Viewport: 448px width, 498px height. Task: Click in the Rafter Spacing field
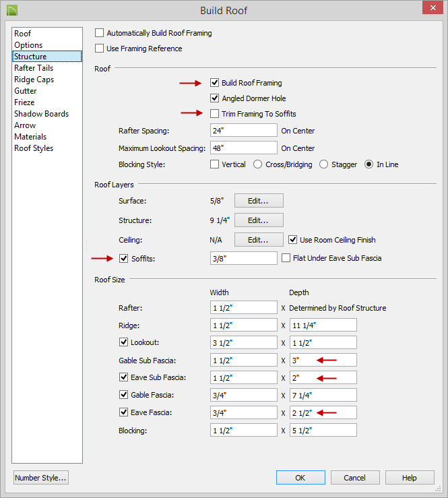click(243, 131)
